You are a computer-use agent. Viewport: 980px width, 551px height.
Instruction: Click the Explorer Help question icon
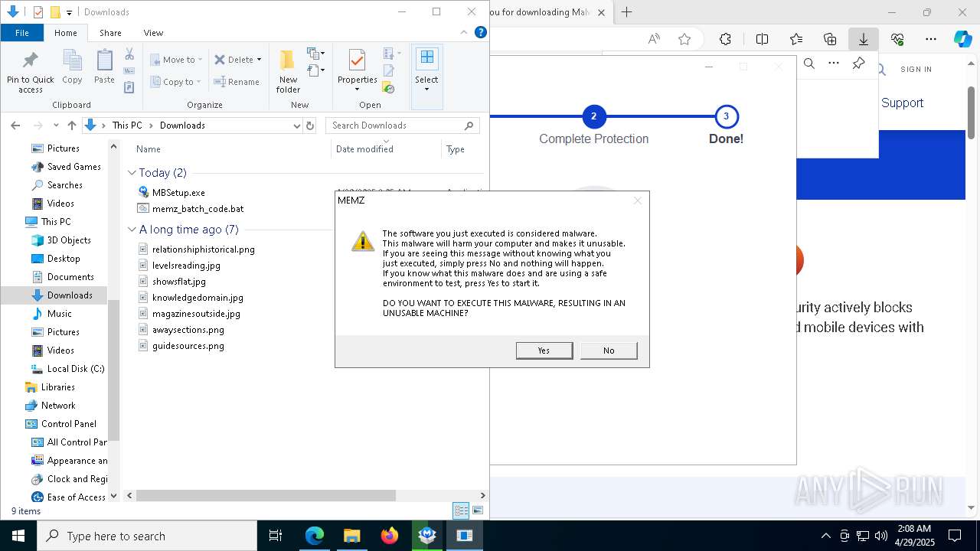(x=481, y=33)
